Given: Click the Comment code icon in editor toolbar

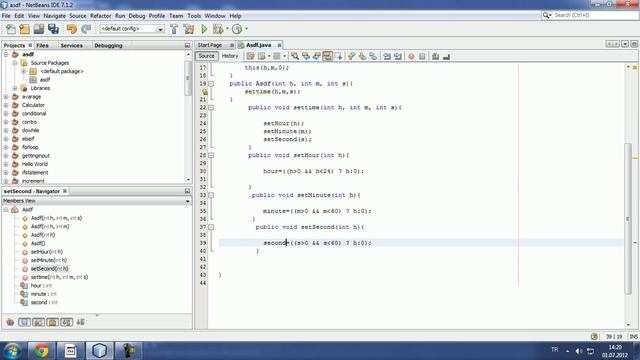Looking at the screenshot, I should coord(436,56).
